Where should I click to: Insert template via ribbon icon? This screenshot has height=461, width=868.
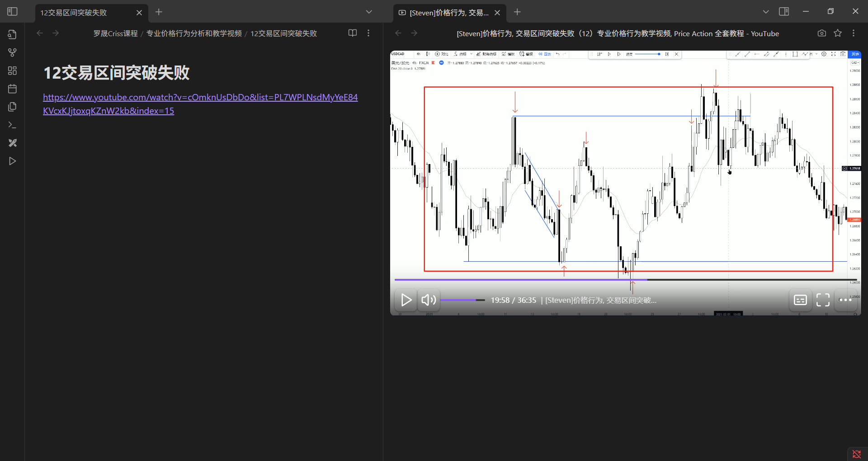click(12, 107)
